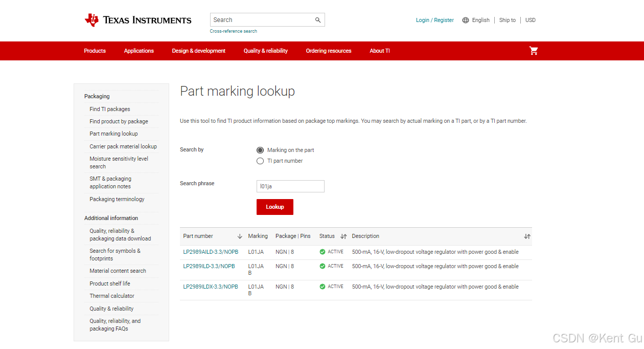Open Quality, reliability & packaging data download
Image resolution: width=644 pixels, height=349 pixels.
coord(121,235)
